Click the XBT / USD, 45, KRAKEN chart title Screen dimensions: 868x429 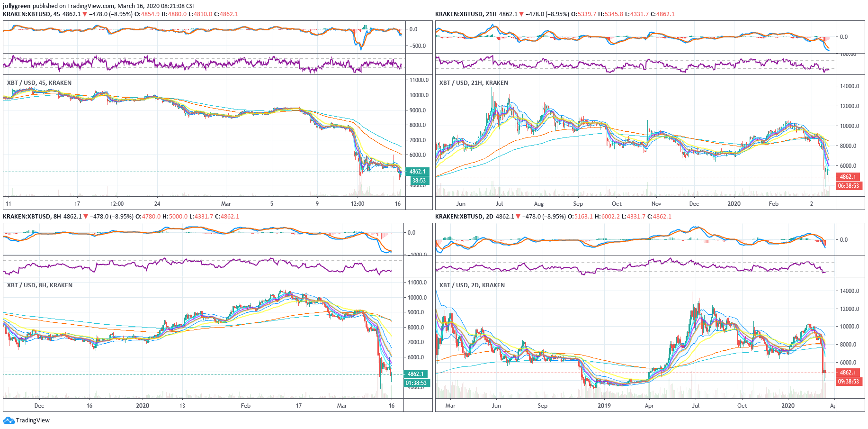(39, 83)
